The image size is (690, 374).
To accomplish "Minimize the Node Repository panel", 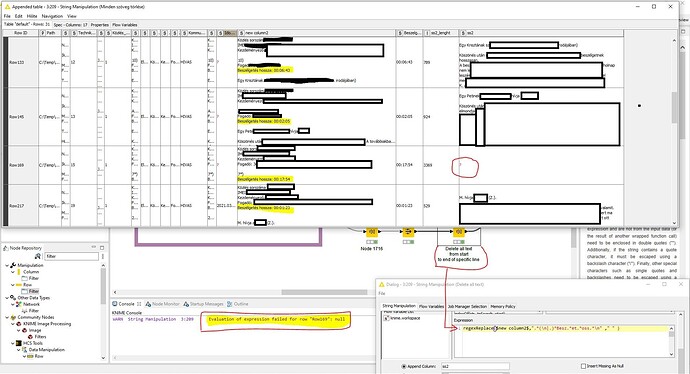I will [x=93, y=247].
